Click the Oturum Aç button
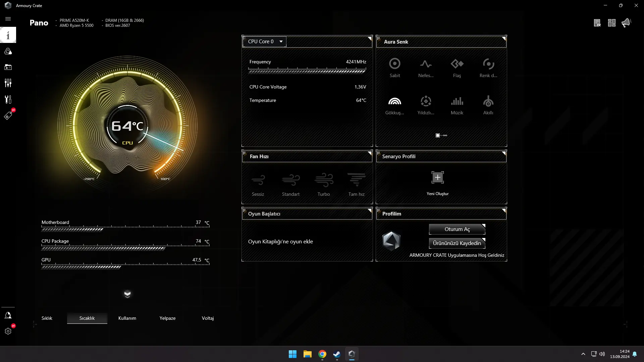Screen dimensions: 644x362 click(x=457, y=229)
